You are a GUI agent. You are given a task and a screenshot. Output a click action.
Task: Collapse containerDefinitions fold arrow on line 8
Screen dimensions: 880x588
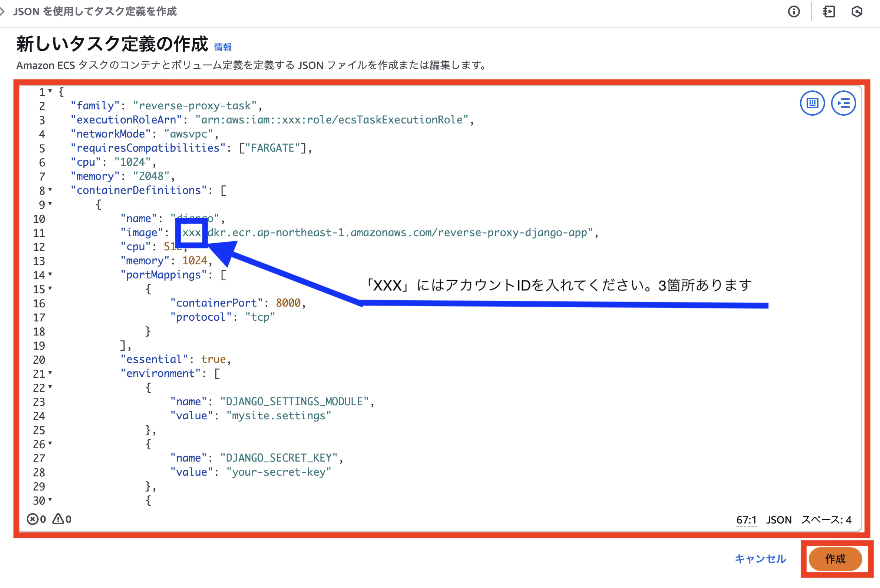[x=50, y=190]
